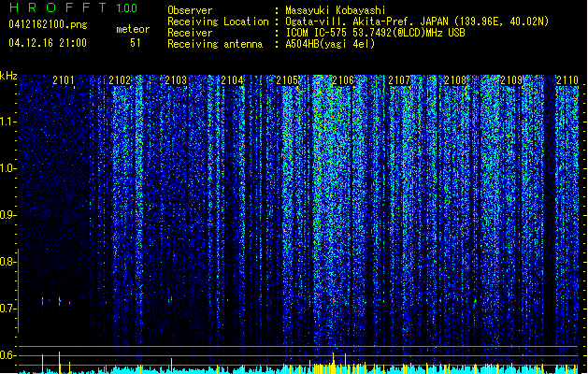Click the 2103 time marker
Viewport: 588px width, 374px height.
[176, 80]
